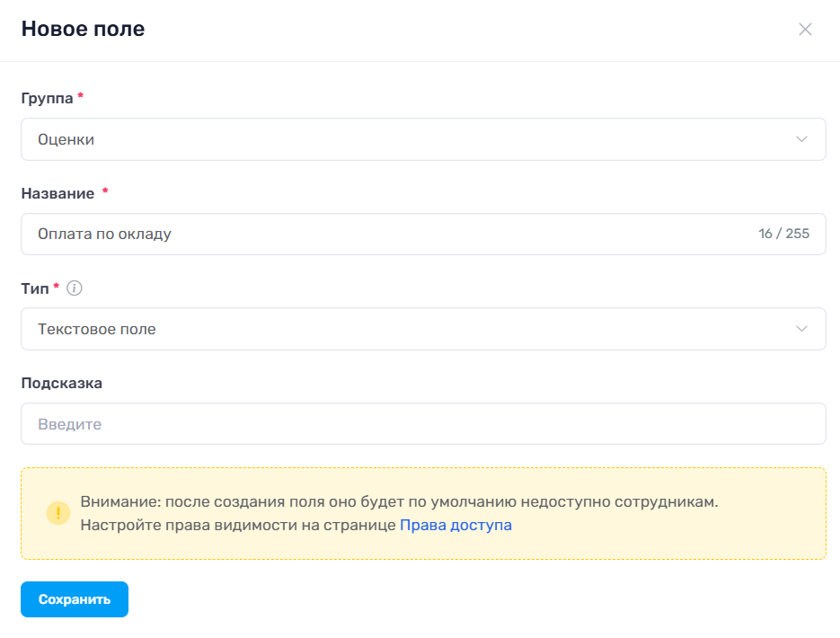840x638 pixels.
Task: Click the yellow exclamation warning icon
Action: pyautogui.click(x=58, y=513)
